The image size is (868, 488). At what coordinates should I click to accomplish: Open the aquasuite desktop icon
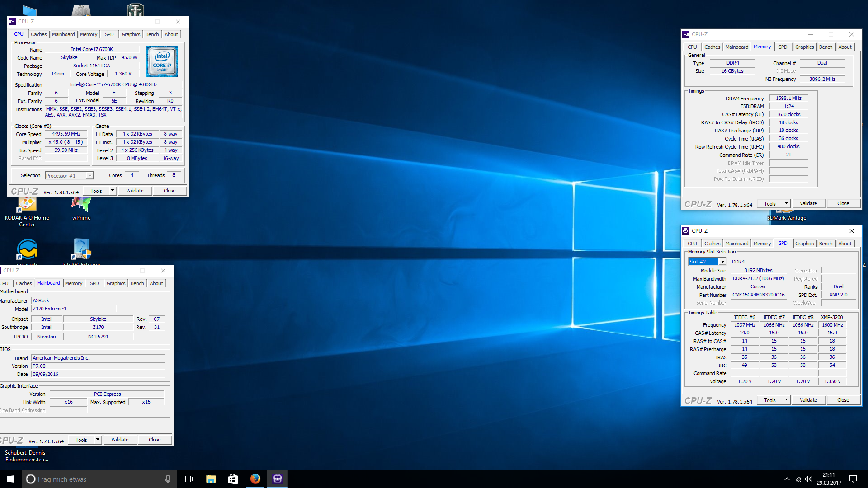pos(27,251)
